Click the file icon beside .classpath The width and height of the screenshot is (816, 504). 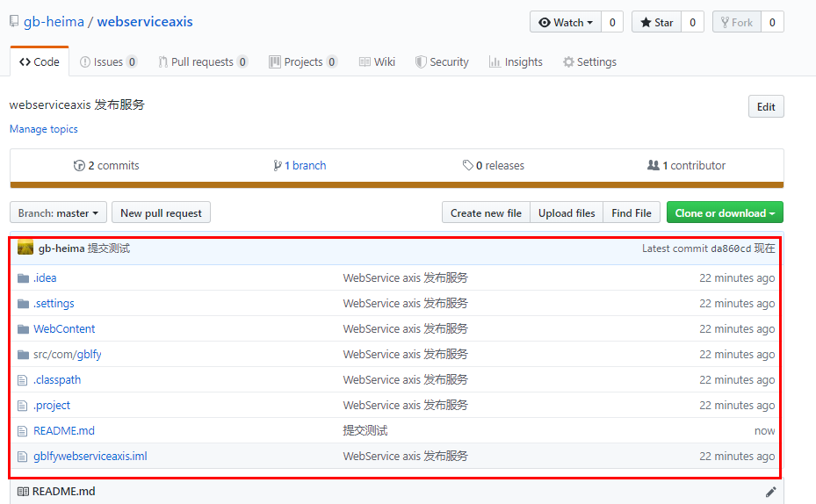(22, 380)
